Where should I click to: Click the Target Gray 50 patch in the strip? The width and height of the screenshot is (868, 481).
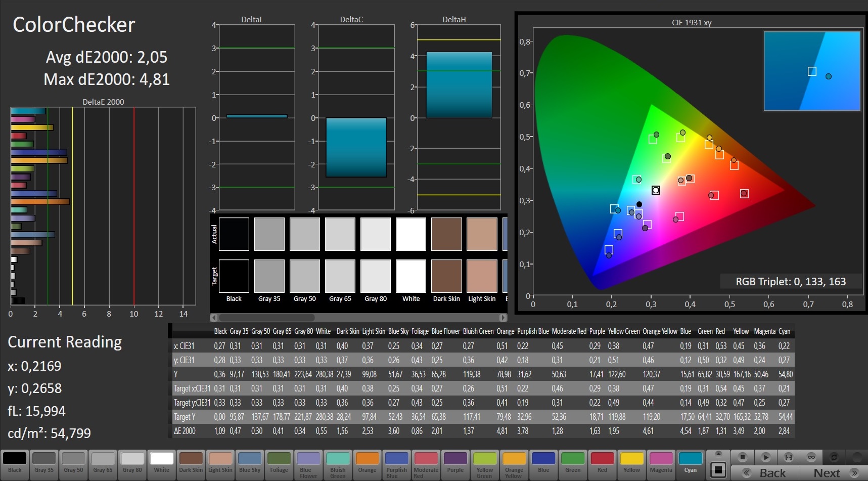(305, 276)
